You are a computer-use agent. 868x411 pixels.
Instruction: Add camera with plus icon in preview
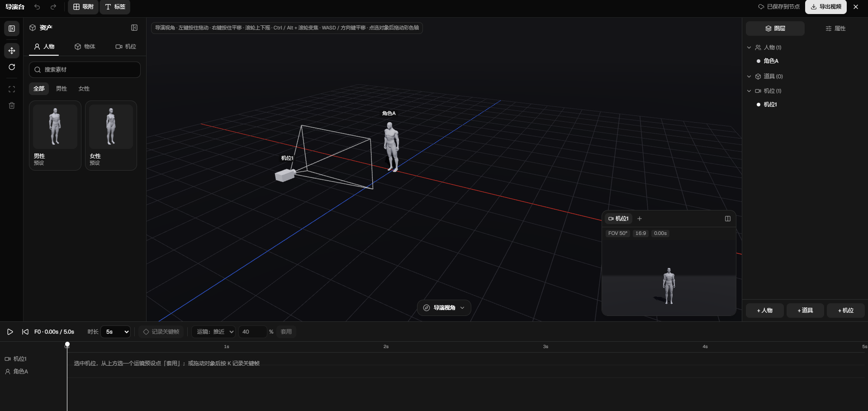640,219
